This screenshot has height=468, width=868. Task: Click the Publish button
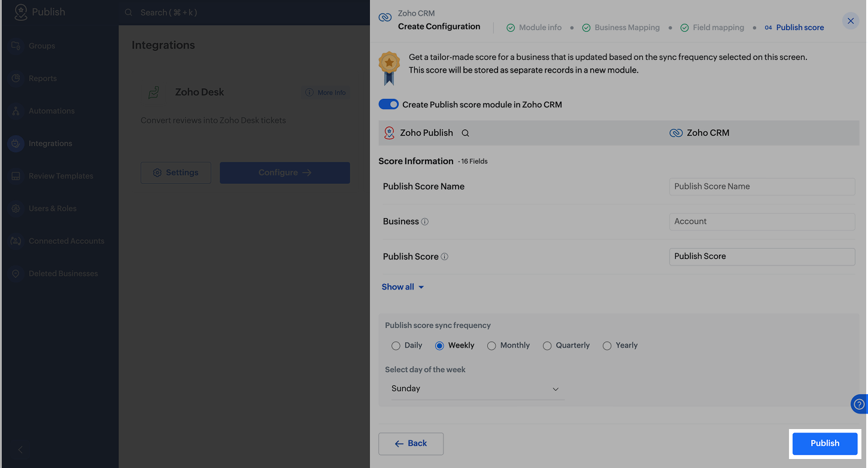coord(825,443)
